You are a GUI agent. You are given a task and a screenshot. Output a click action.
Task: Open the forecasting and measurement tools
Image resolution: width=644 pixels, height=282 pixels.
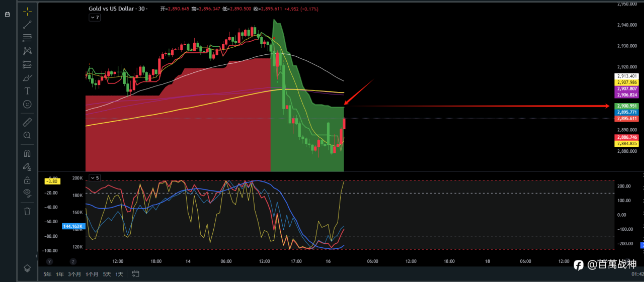click(x=27, y=64)
